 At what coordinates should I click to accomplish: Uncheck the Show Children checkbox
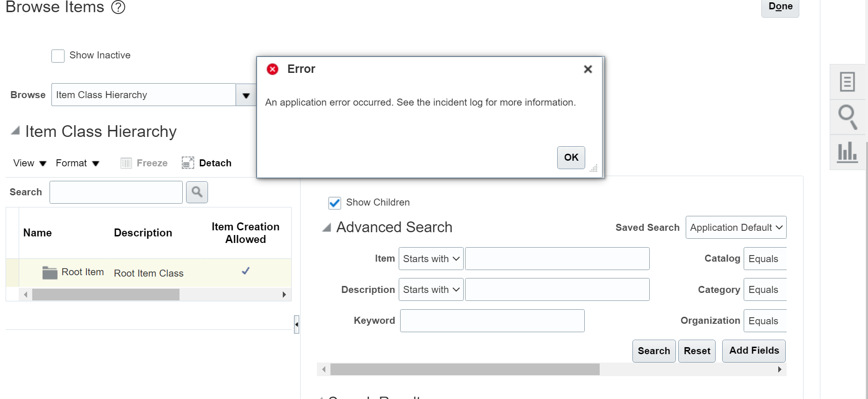pos(335,203)
